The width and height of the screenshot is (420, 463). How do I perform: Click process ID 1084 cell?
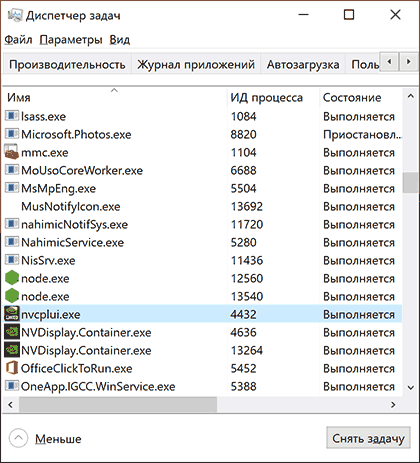click(244, 116)
